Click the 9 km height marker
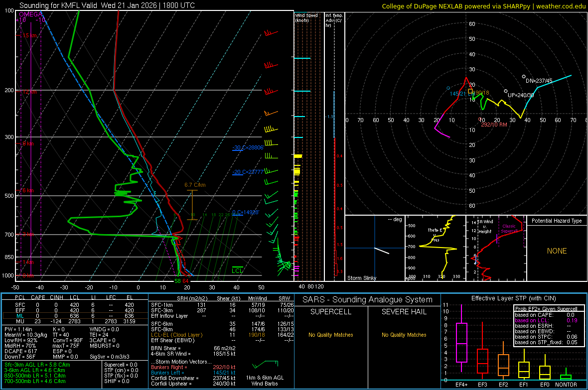This screenshot has width=588, height=390. pos(28,143)
